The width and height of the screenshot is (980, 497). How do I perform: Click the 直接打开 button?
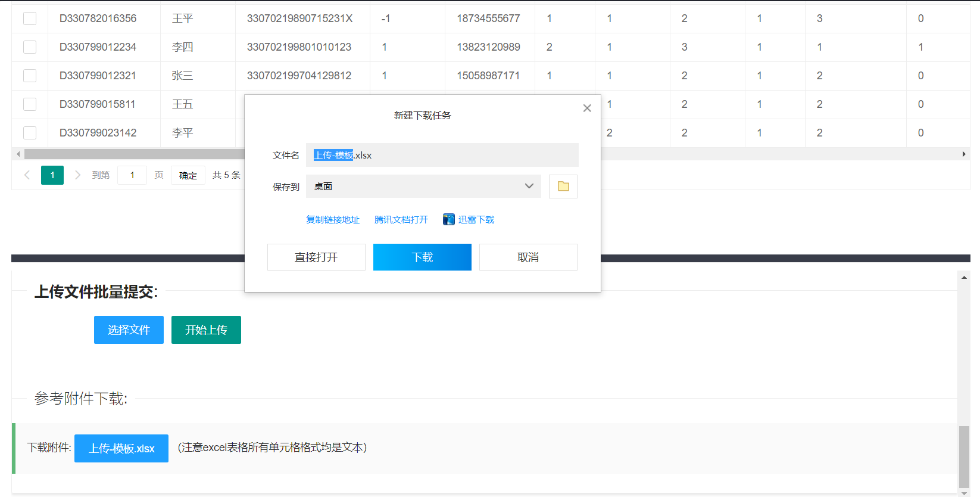[x=316, y=257]
